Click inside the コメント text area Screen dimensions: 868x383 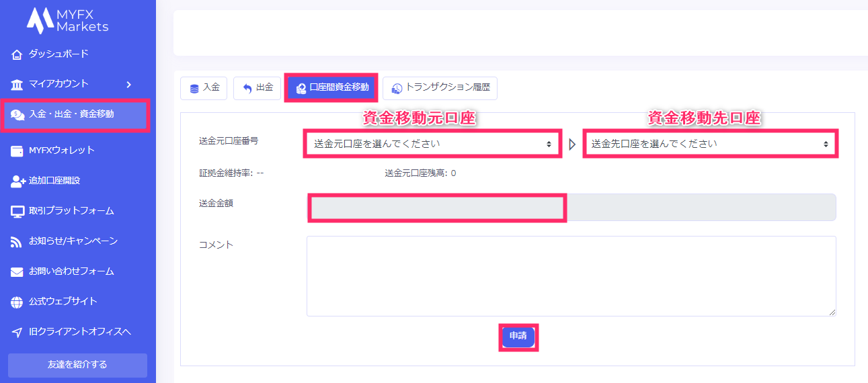(571, 275)
